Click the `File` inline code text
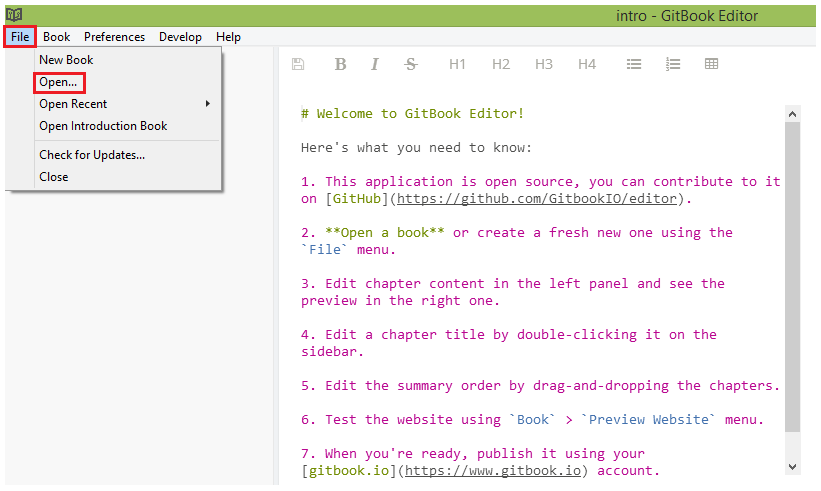The image size is (821, 491). (x=325, y=250)
